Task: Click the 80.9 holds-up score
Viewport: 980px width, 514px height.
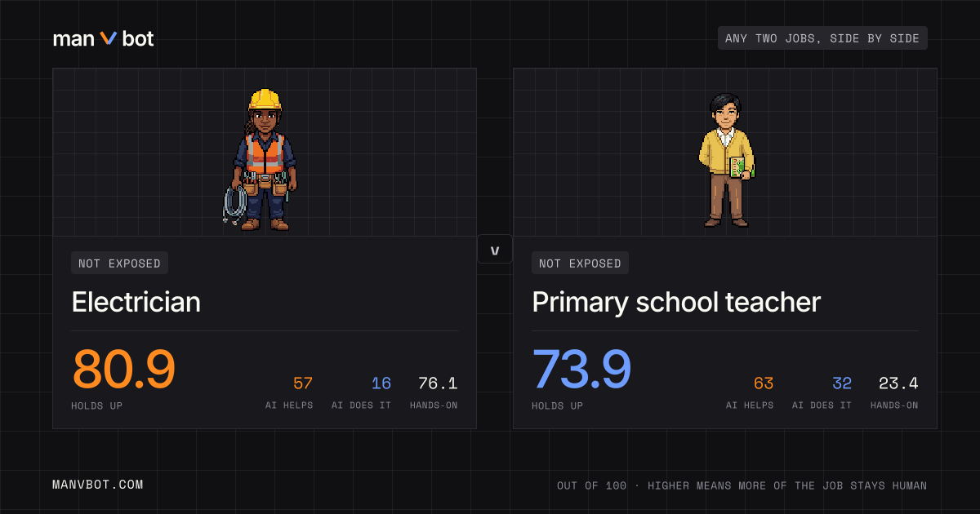Action: (x=123, y=369)
